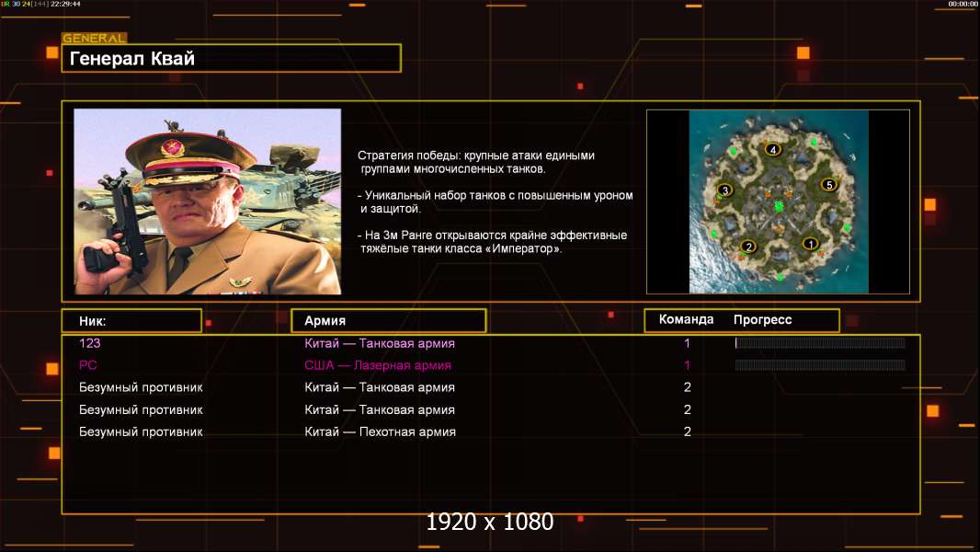Click the Ник: column header
This screenshot has height=552, width=980.
pyautogui.click(x=131, y=320)
